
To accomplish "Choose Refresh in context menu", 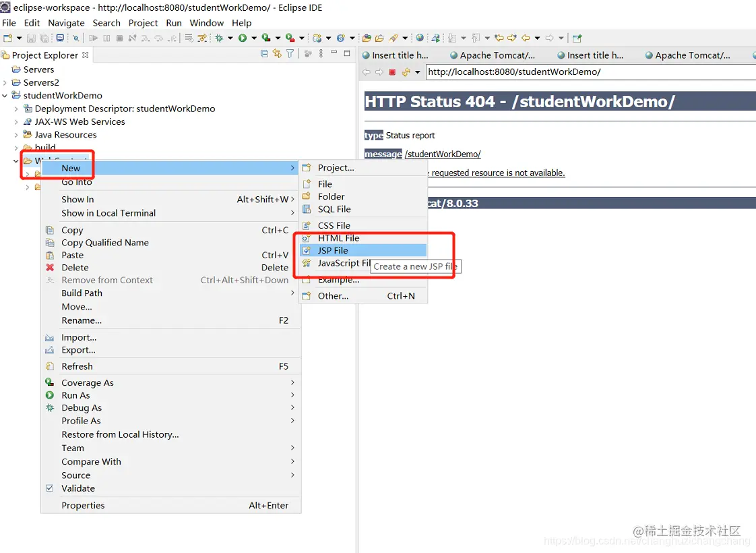I will pos(171,366).
